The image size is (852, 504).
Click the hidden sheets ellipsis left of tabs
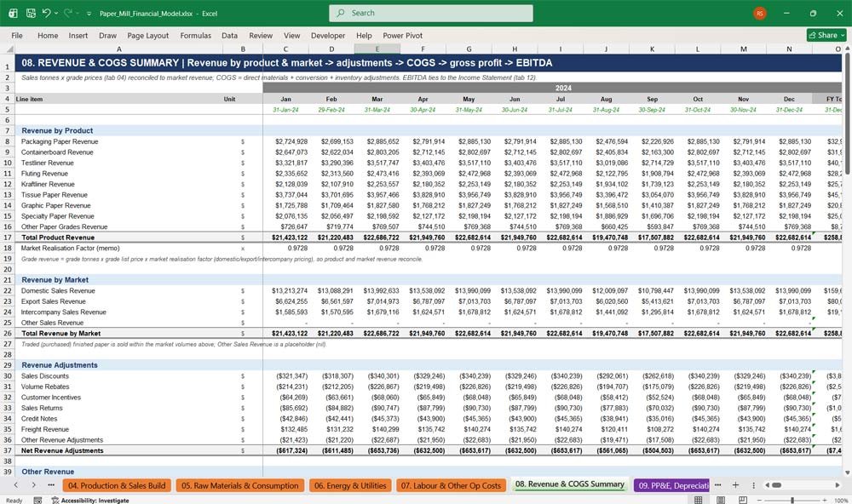tap(51, 485)
